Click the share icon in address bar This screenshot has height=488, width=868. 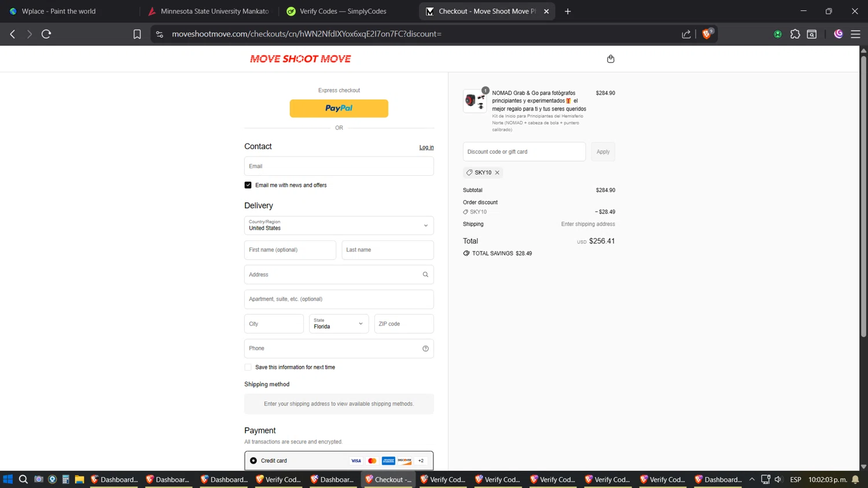point(686,34)
